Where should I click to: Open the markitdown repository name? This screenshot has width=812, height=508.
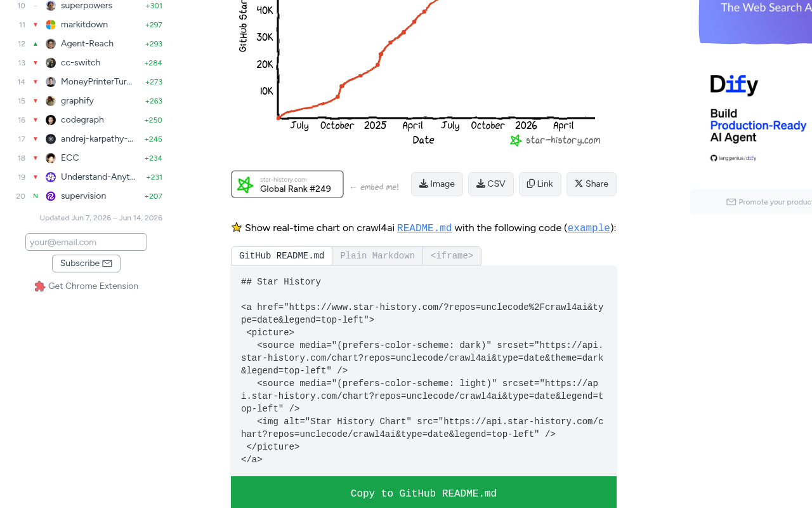[84, 25]
